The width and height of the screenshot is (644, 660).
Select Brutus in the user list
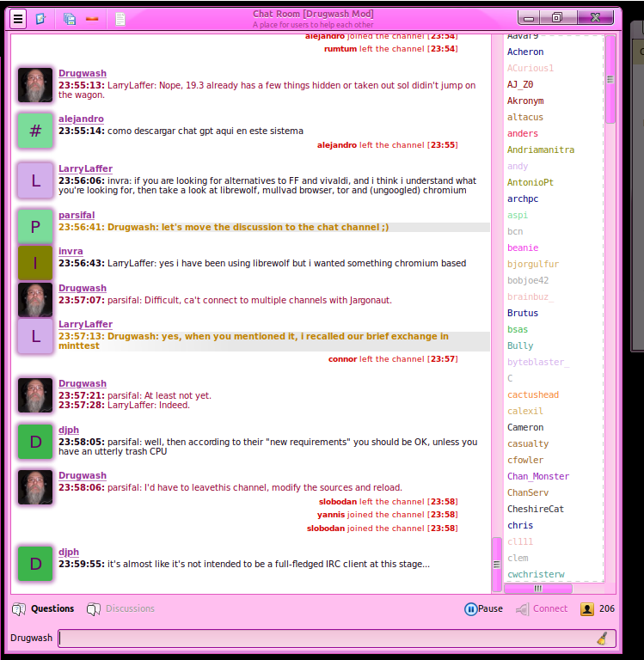click(x=523, y=313)
